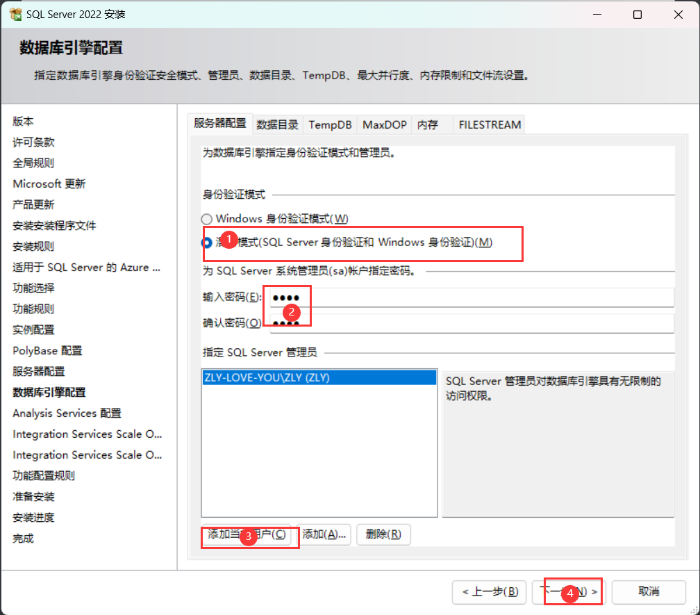Click 安装规则 step in sidebar

(33, 247)
